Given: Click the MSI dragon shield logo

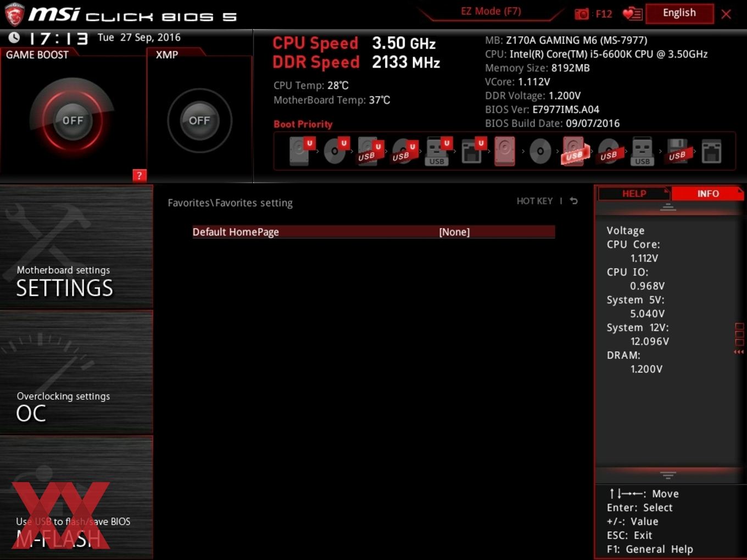Looking at the screenshot, I should (x=14, y=14).
